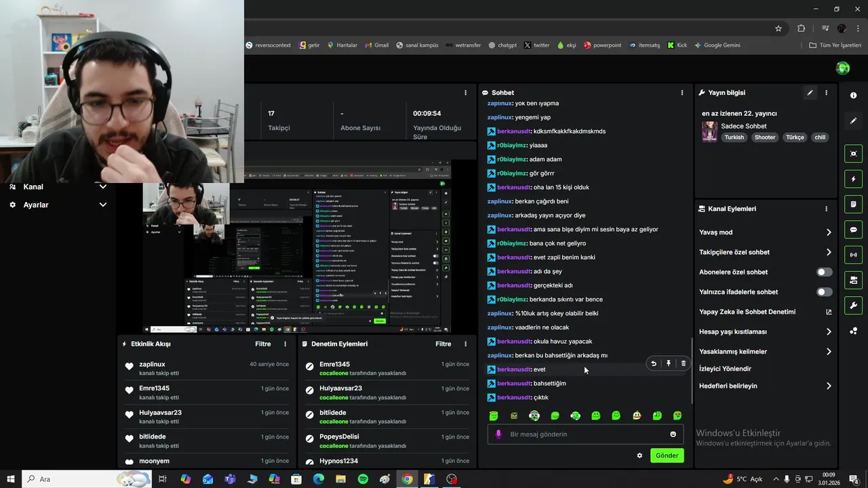Open Kick profile avatar at top right

coord(843,68)
